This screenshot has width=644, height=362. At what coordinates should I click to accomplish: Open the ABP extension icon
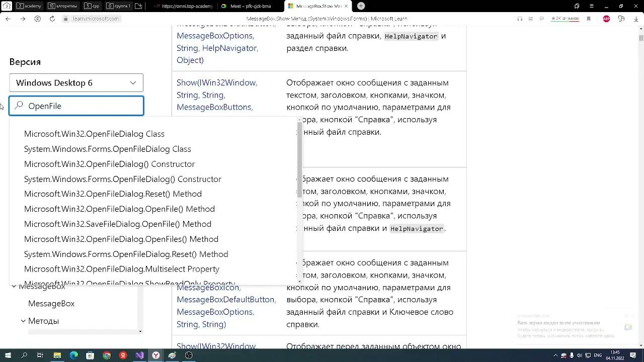coord(606,19)
